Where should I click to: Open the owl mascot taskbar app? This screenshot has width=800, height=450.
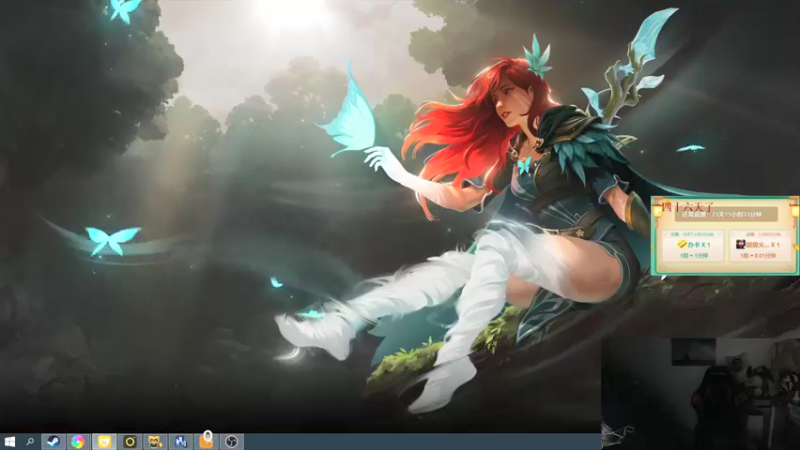click(155, 441)
